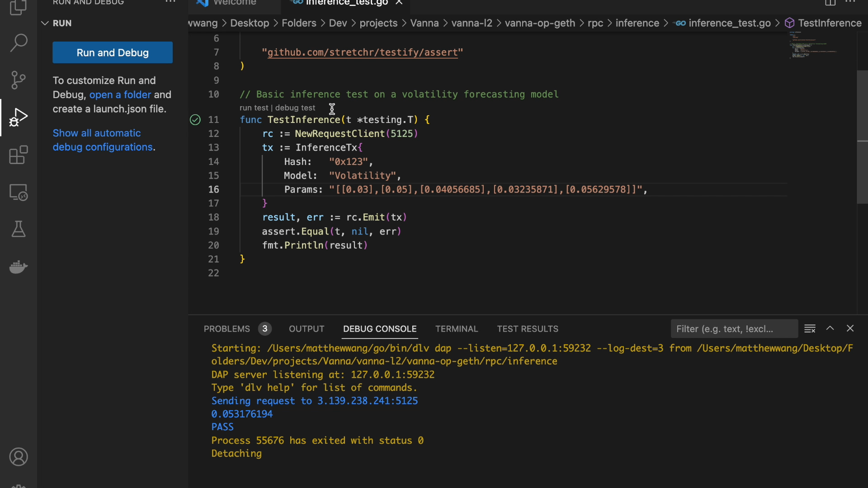
Task: Open the Desktop breadcrumb dropdown
Action: coord(250,23)
